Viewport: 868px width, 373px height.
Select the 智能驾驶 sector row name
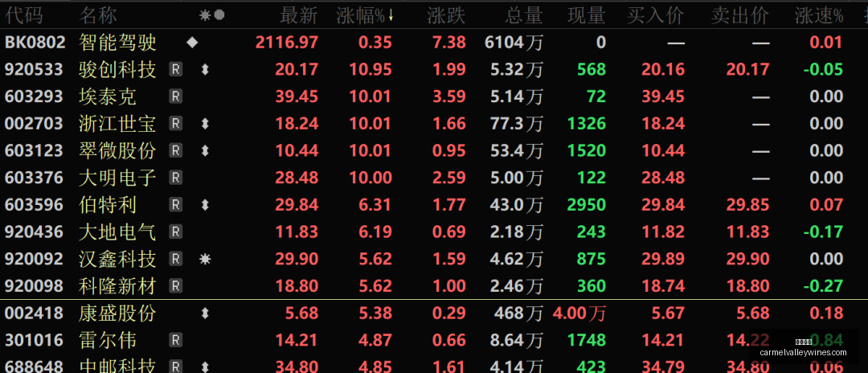[x=117, y=42]
